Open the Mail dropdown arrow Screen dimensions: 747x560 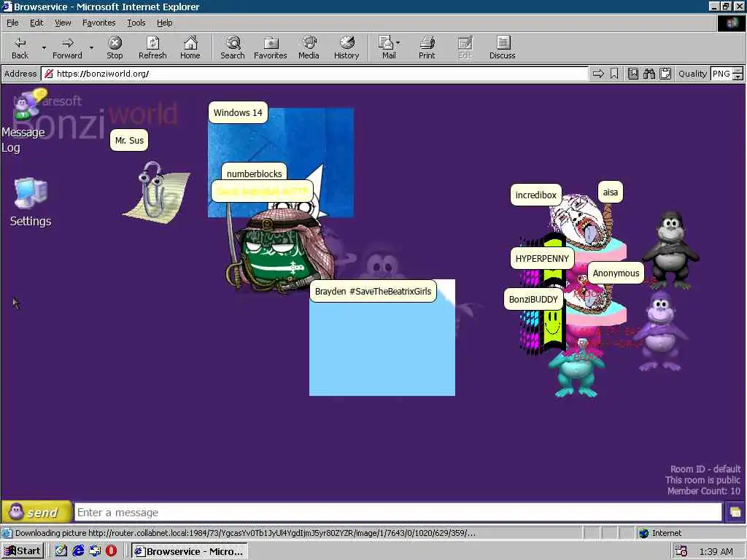click(x=398, y=43)
